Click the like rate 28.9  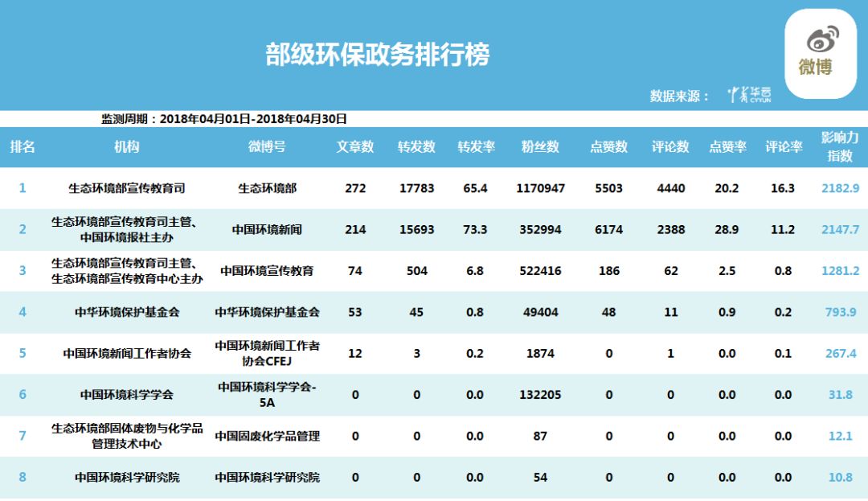727,229
